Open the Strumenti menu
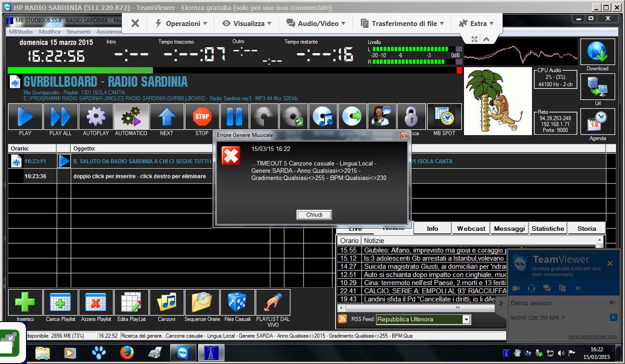 [x=78, y=32]
